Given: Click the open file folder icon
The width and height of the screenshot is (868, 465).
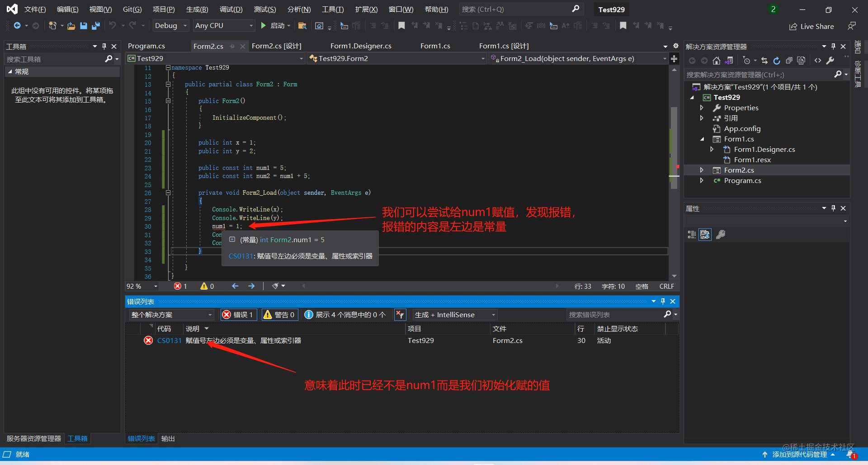Looking at the screenshot, I should (71, 26).
